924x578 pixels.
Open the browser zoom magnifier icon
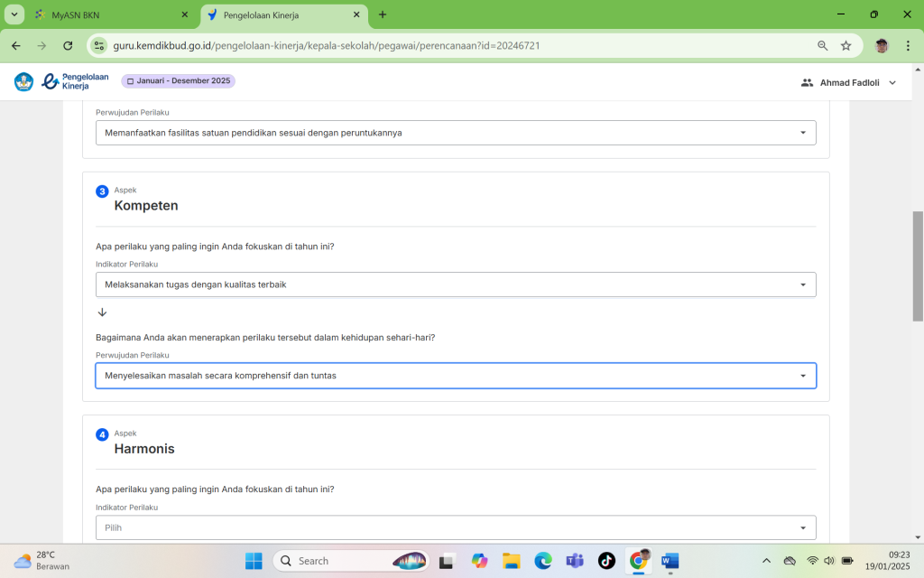[x=822, y=45]
